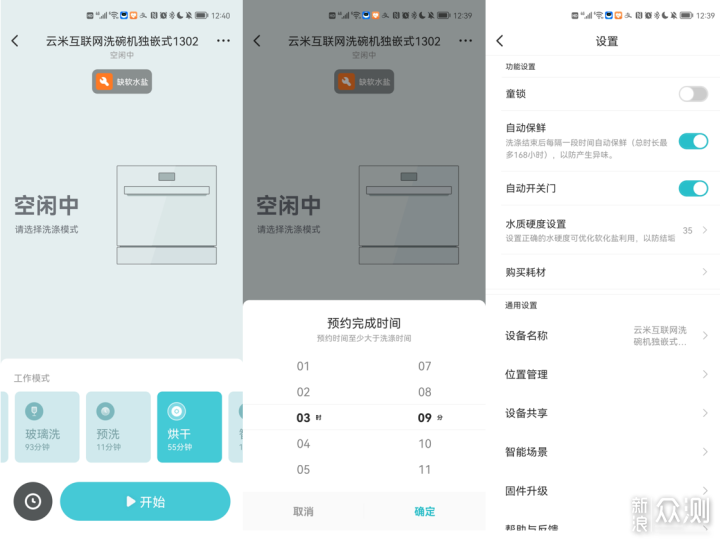Tap the 童锁 label text
Image resolution: width=720 pixels, height=542 pixels.
tap(516, 94)
